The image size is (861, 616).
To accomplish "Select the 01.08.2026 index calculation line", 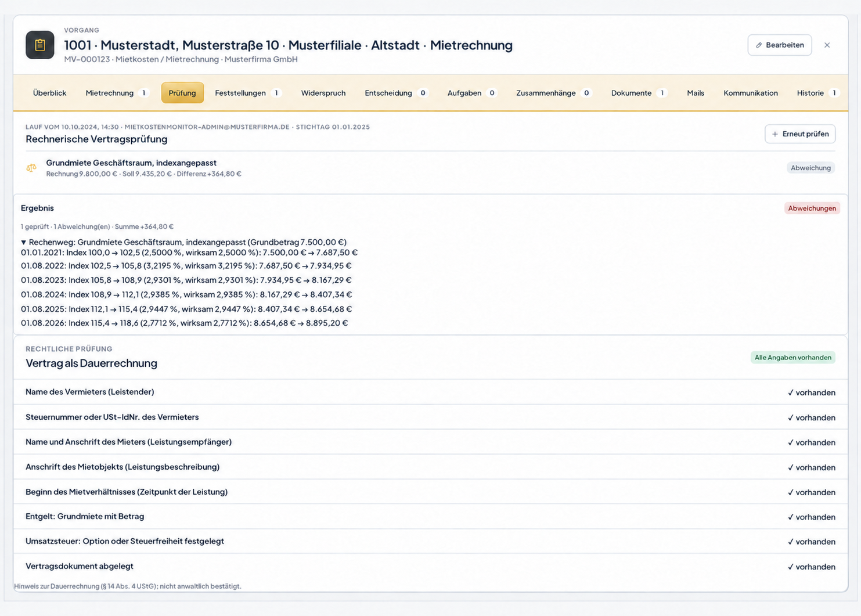I will point(185,323).
